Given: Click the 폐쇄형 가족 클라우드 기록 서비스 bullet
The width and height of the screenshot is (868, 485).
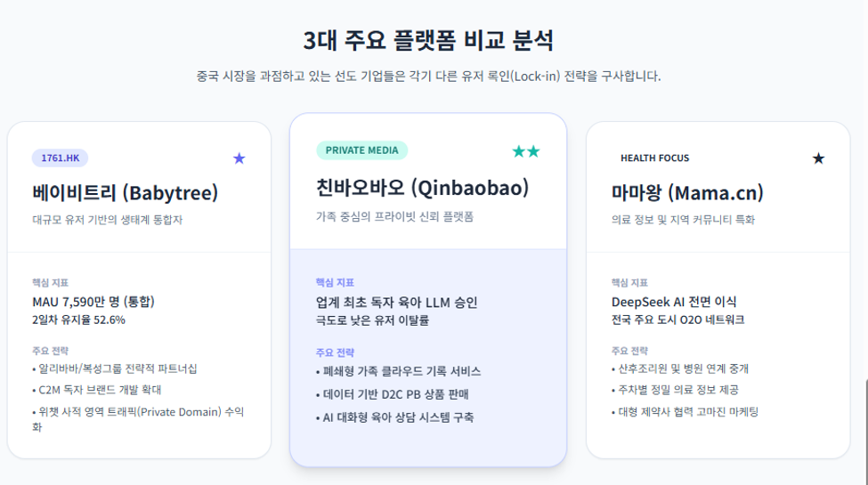Looking at the screenshot, I should click(399, 371).
